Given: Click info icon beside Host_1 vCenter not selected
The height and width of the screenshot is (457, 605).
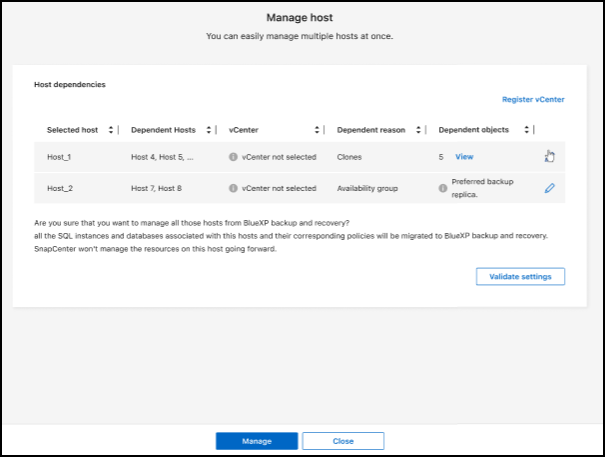Looking at the screenshot, I should pyautogui.click(x=233, y=157).
